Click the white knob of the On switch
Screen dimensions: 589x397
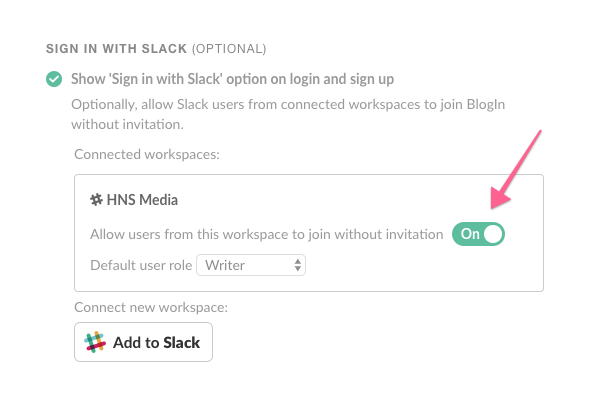[493, 234]
